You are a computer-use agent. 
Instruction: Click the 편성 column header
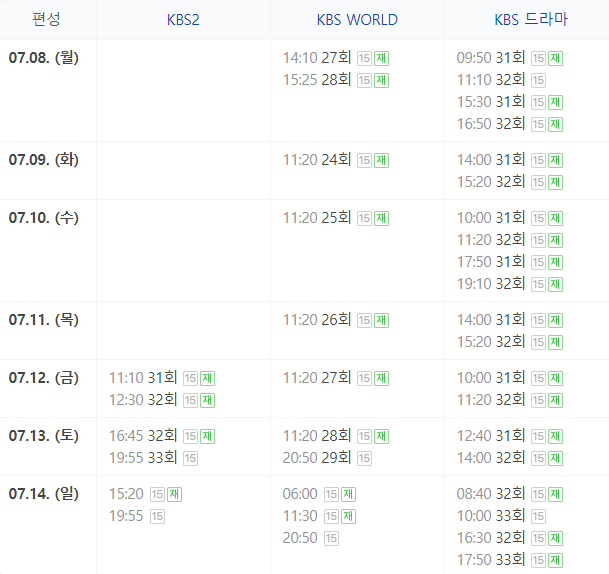[x=47, y=19]
